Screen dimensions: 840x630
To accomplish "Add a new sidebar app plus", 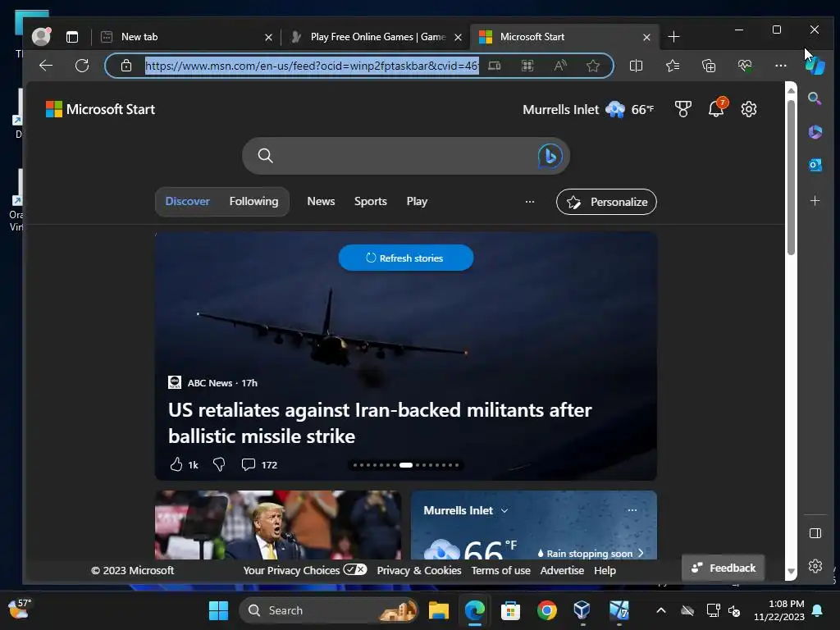I will point(815,201).
